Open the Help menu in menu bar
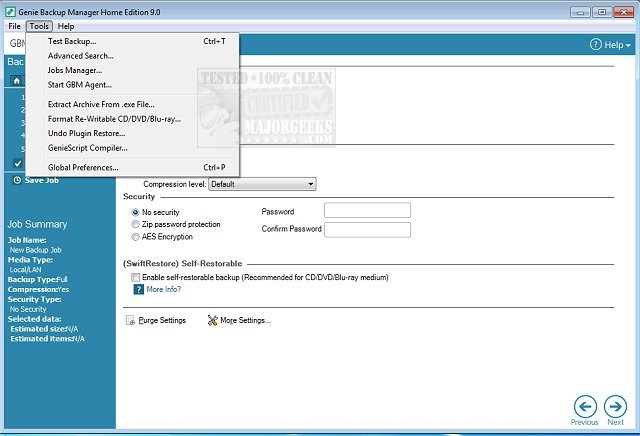Image resolution: width=640 pixels, height=436 pixels. coord(66,26)
